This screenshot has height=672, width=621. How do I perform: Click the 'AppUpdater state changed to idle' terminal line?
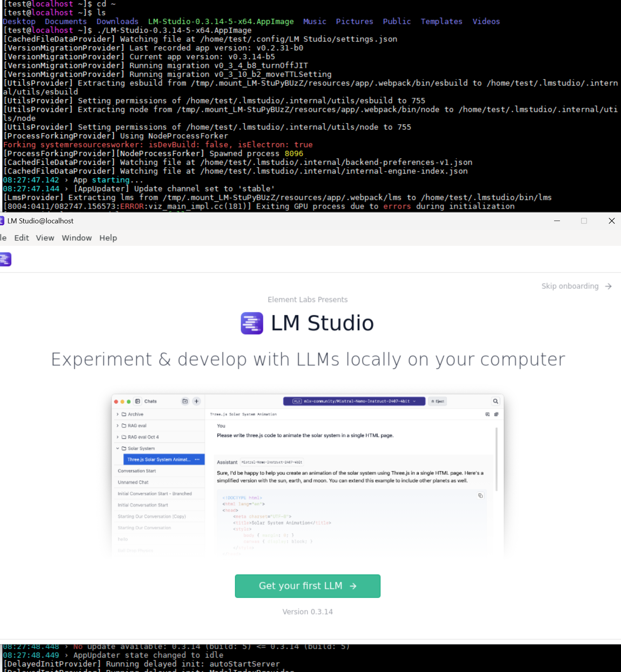113,655
